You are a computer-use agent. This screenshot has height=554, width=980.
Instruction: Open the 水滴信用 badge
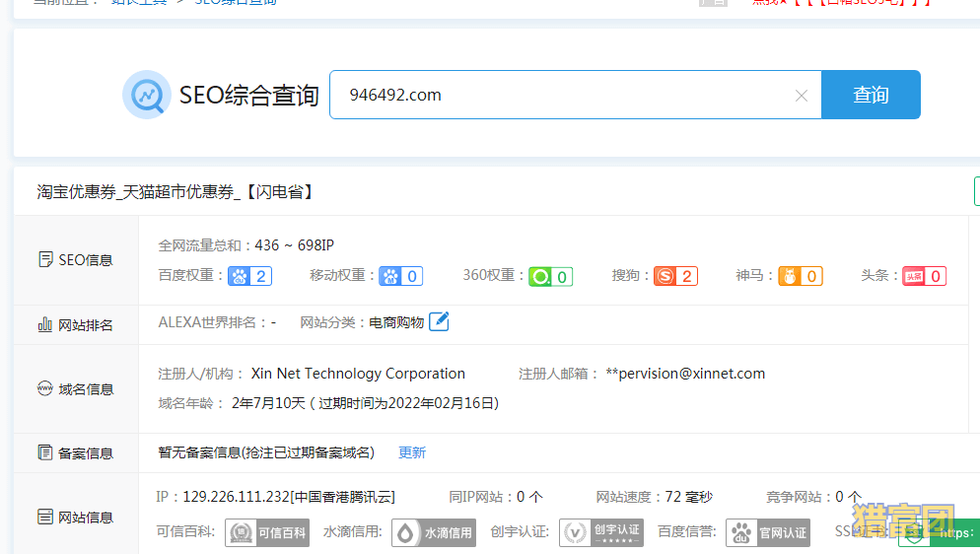pyautogui.click(x=434, y=532)
